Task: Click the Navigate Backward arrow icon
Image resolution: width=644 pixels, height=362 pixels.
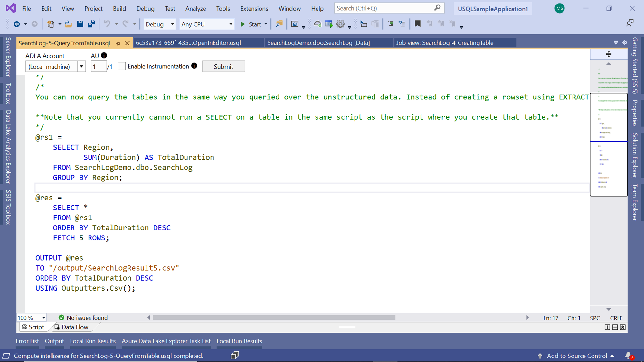Action: pyautogui.click(x=17, y=24)
